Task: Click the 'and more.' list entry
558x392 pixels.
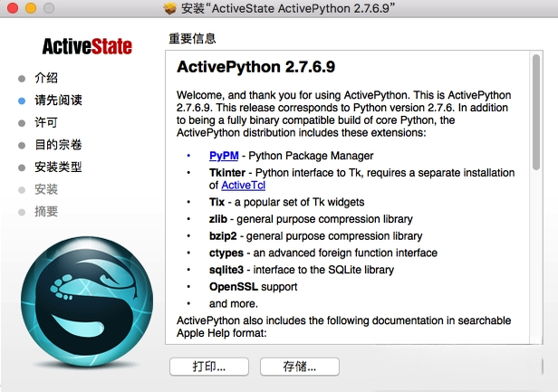Action: pyautogui.click(x=234, y=304)
